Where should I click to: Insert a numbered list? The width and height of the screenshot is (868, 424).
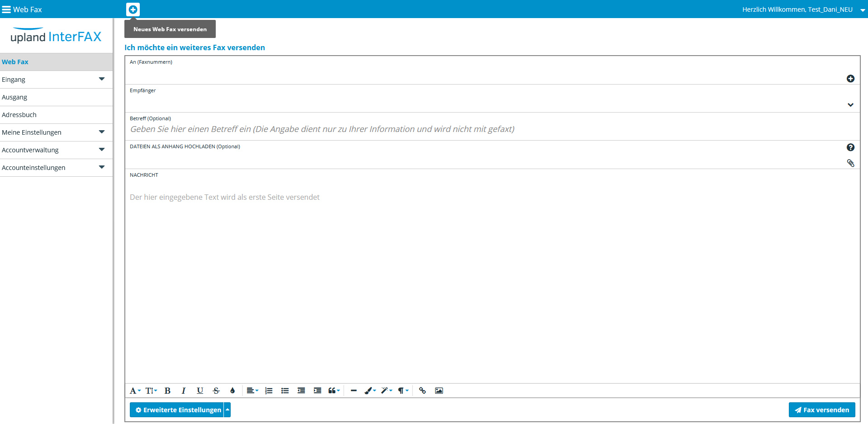pos(269,391)
